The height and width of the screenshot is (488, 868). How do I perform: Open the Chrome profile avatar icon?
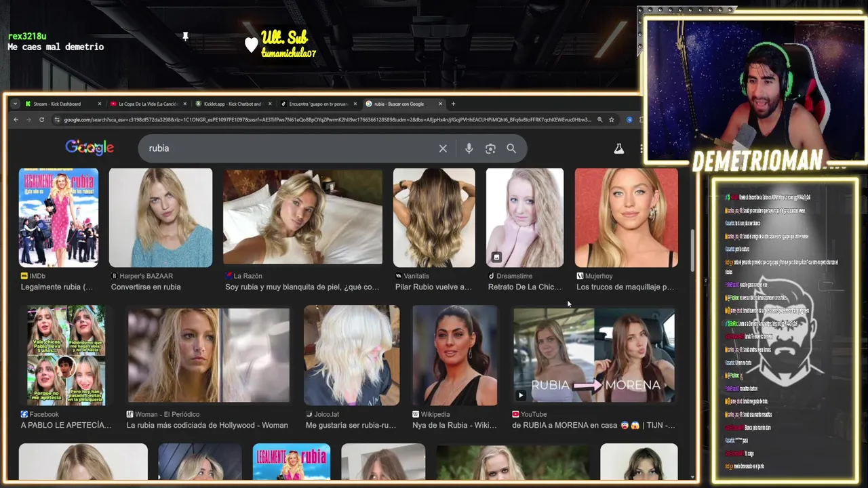click(629, 120)
